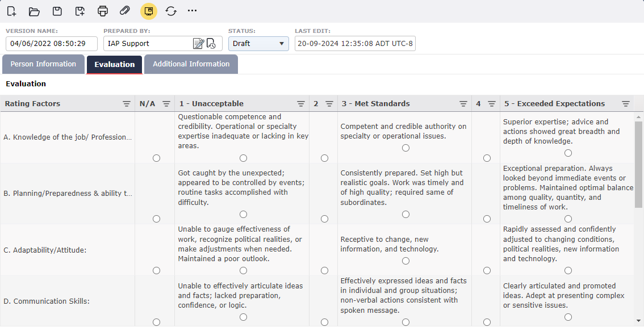Open the Rating Factors column filter menu
This screenshot has height=327, width=644.
[x=127, y=104]
